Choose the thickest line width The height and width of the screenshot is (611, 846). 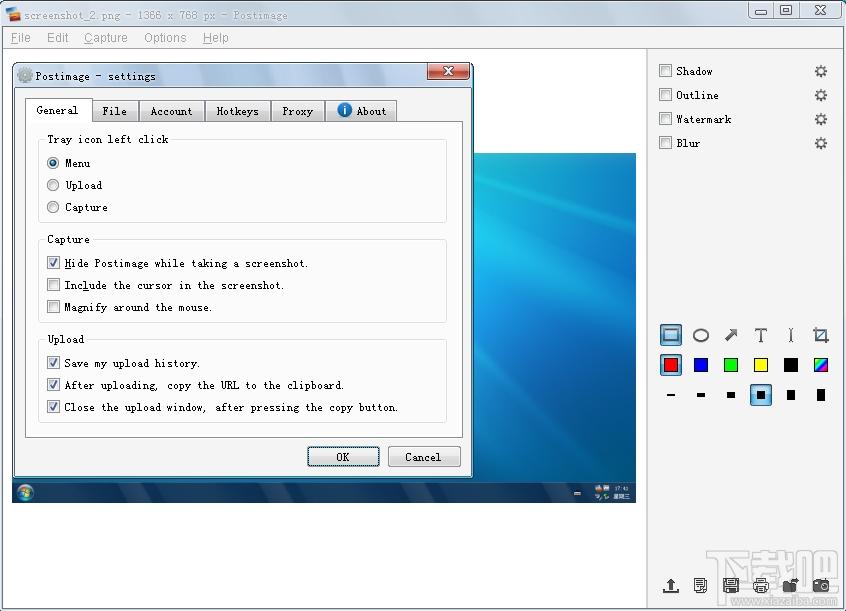click(x=821, y=395)
